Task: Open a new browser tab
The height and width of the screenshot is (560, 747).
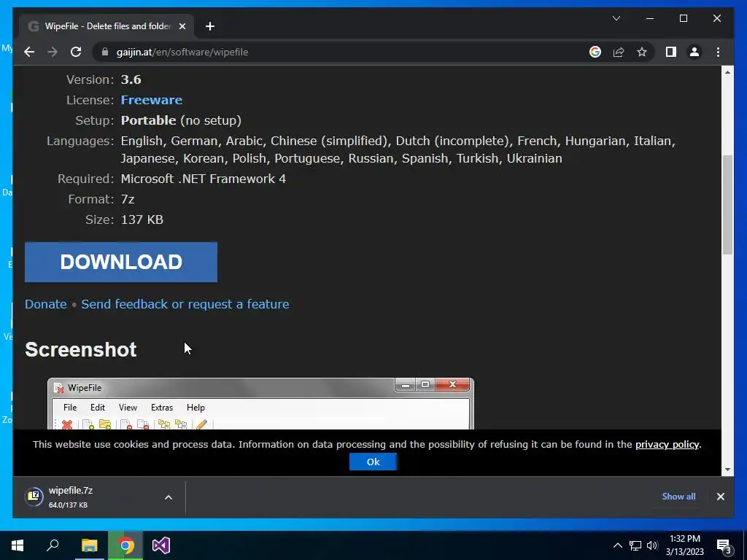Action: 210,26
